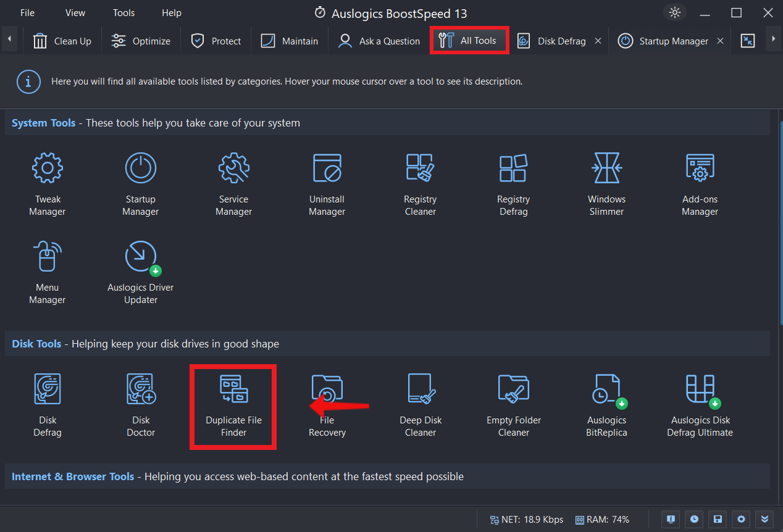Close the Startup Manager tab

pos(720,41)
